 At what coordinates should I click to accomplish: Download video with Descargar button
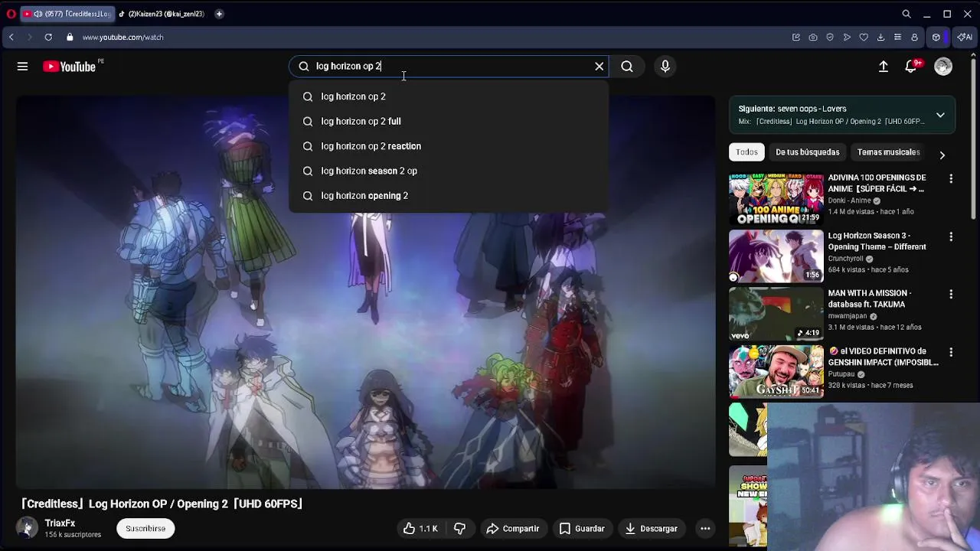pos(651,528)
